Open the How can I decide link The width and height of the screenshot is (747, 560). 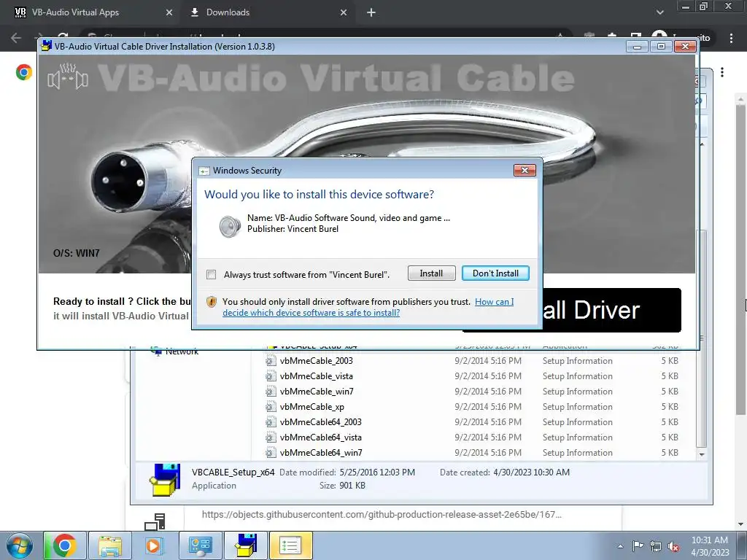click(368, 307)
